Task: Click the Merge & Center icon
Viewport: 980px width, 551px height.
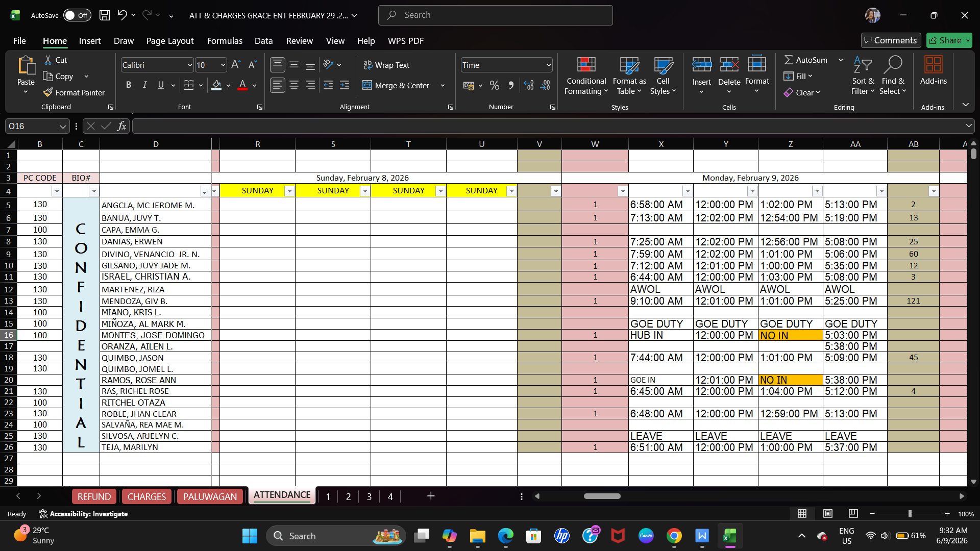Action: coord(367,85)
